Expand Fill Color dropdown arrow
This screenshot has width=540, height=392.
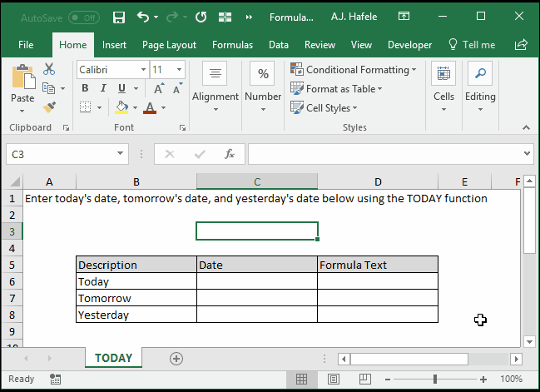tap(135, 107)
